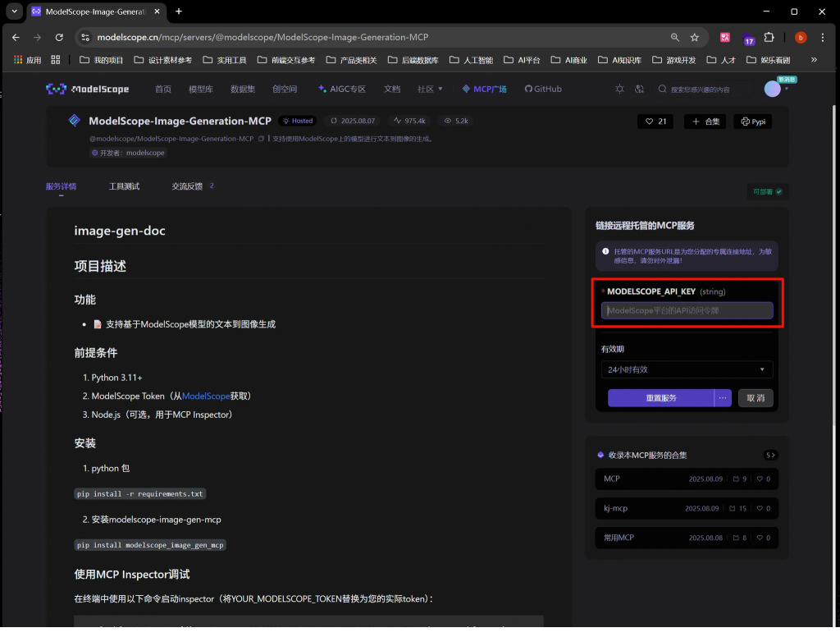
Task: Click the copy icon next to server path
Action: coord(261,139)
